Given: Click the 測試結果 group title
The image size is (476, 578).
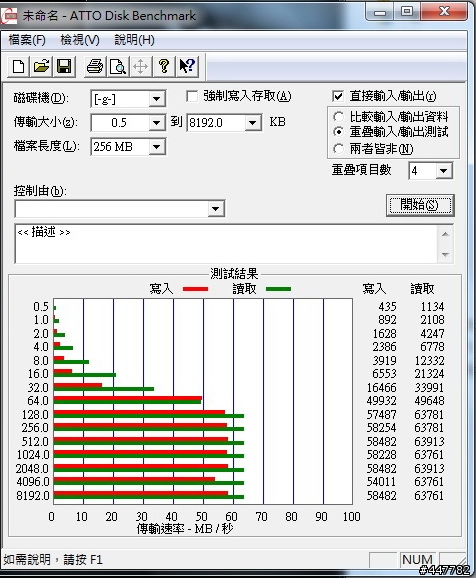Looking at the screenshot, I should point(234,274).
